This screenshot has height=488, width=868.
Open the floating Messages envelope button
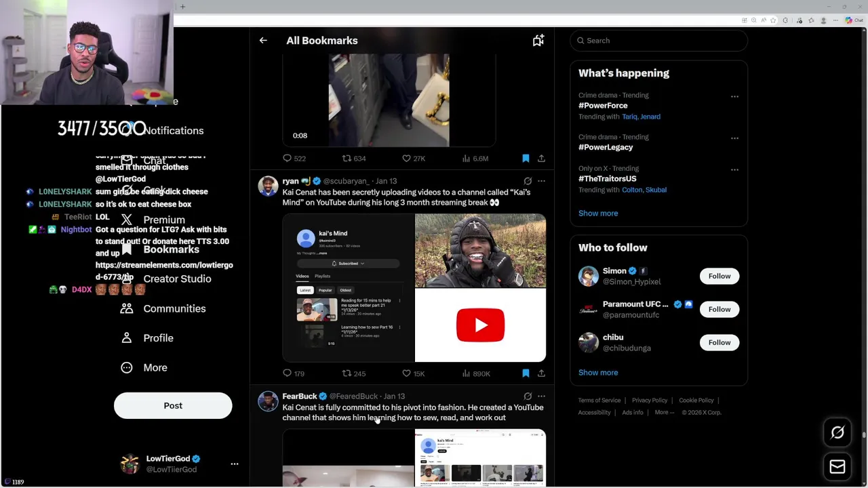click(x=837, y=466)
